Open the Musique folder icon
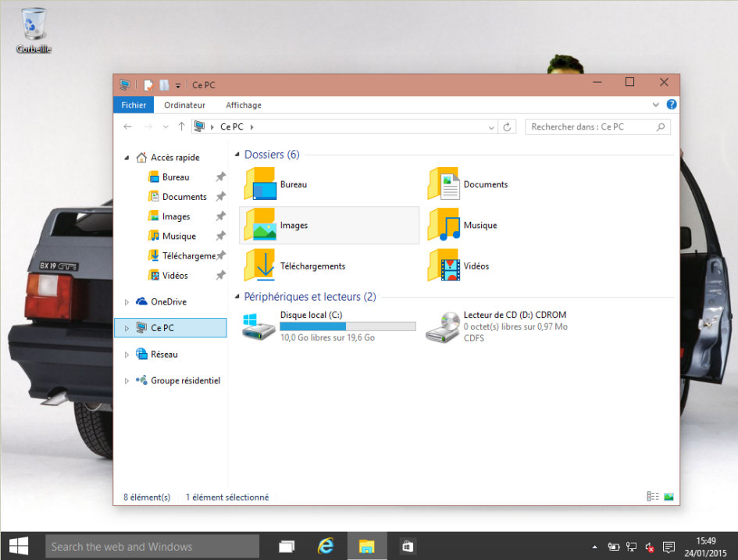738x560 pixels. coord(444,225)
